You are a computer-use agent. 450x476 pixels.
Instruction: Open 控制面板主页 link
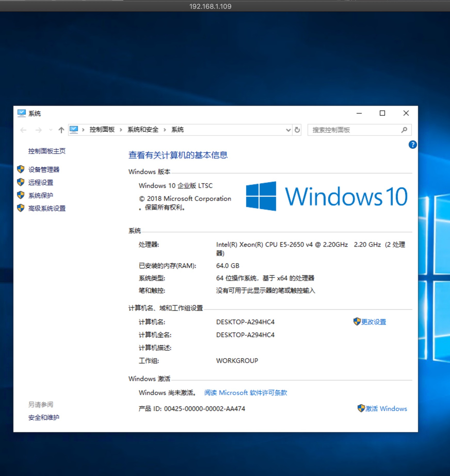47,151
